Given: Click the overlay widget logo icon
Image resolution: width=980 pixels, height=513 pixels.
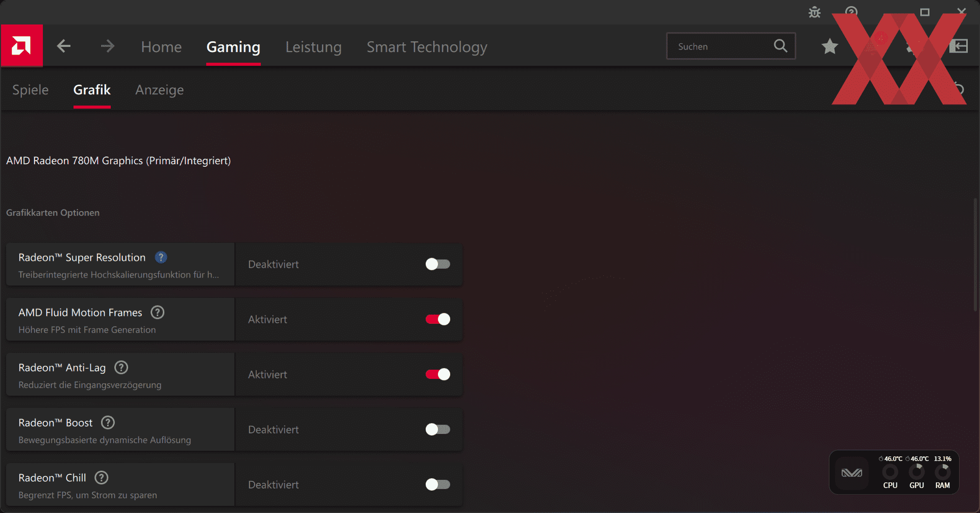Looking at the screenshot, I should [851, 473].
